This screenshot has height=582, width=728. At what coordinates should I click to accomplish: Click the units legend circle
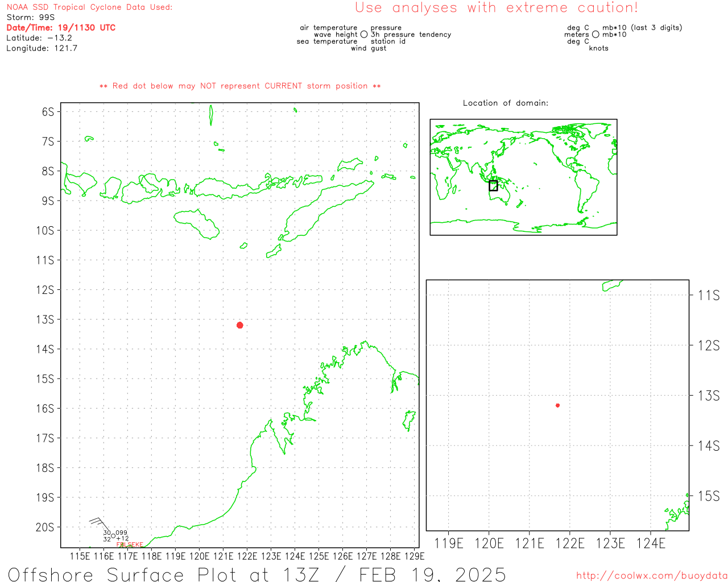click(x=595, y=35)
